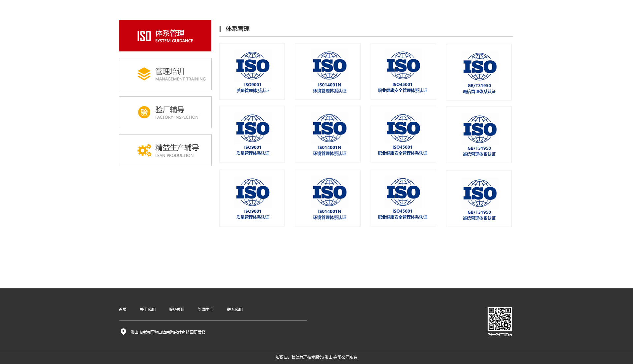
Task: Click the white ISO icon in red banner
Action: (144, 36)
